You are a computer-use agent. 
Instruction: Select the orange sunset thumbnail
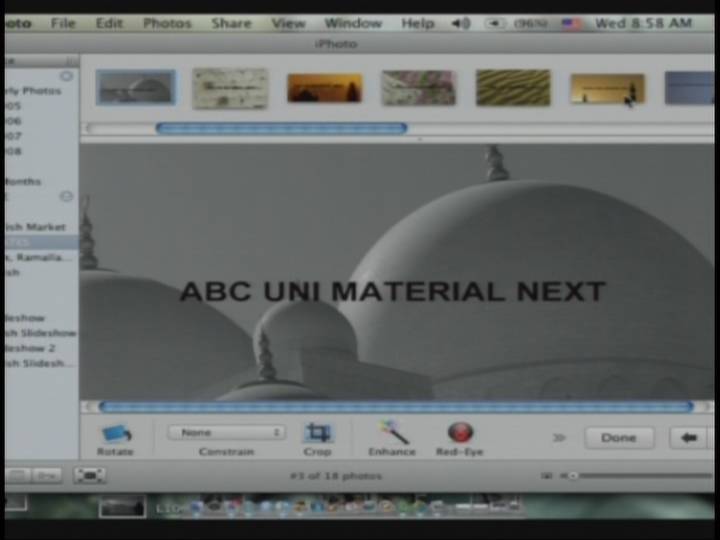tap(325, 88)
